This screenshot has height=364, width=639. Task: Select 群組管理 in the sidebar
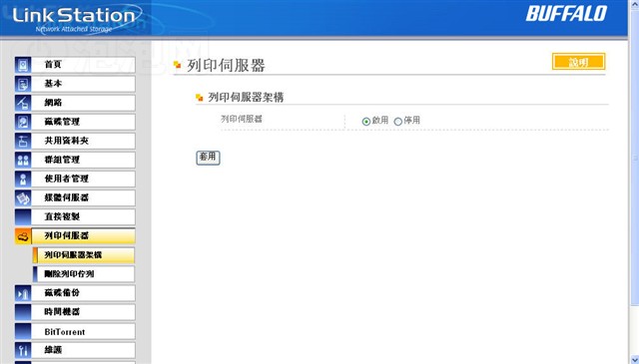click(83, 160)
